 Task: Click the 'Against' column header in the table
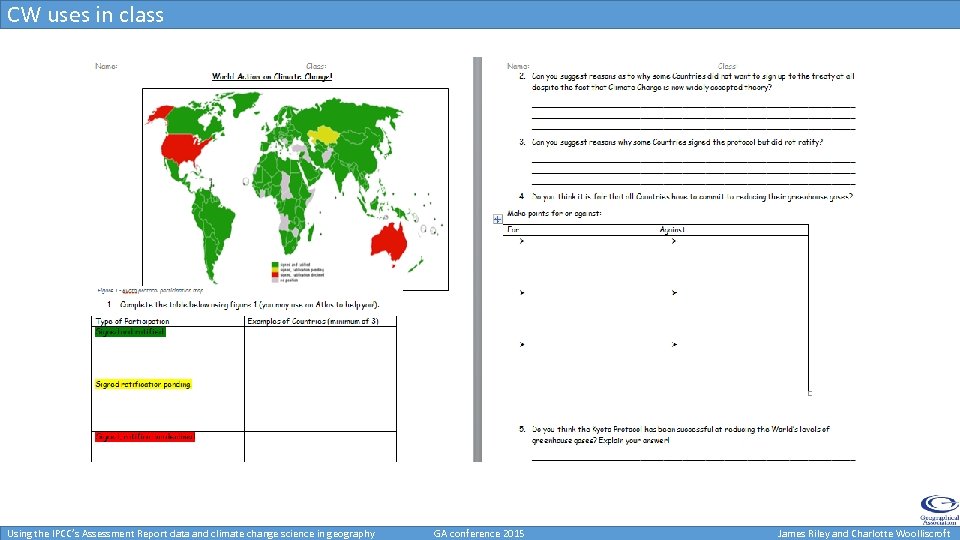click(x=672, y=230)
